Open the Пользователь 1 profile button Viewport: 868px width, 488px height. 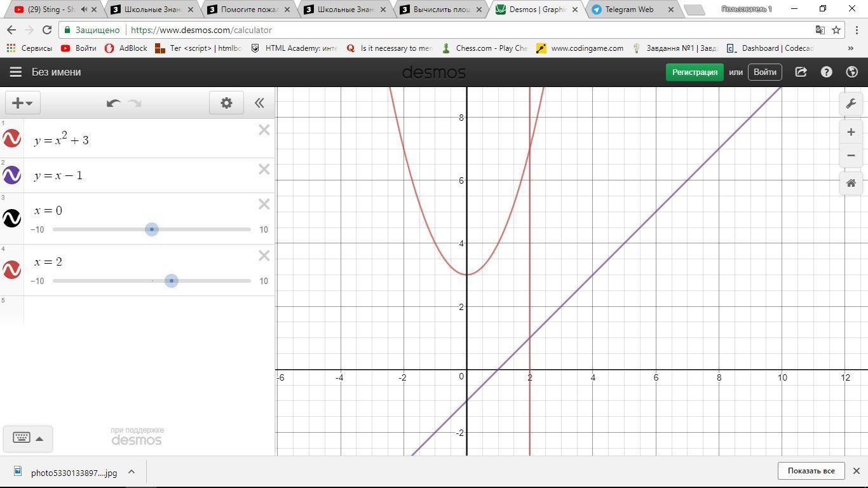(x=746, y=9)
